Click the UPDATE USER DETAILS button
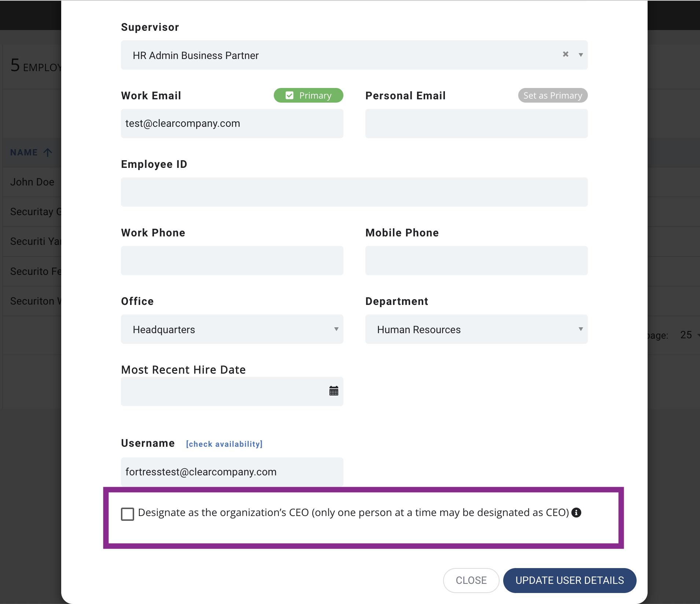 point(570,580)
